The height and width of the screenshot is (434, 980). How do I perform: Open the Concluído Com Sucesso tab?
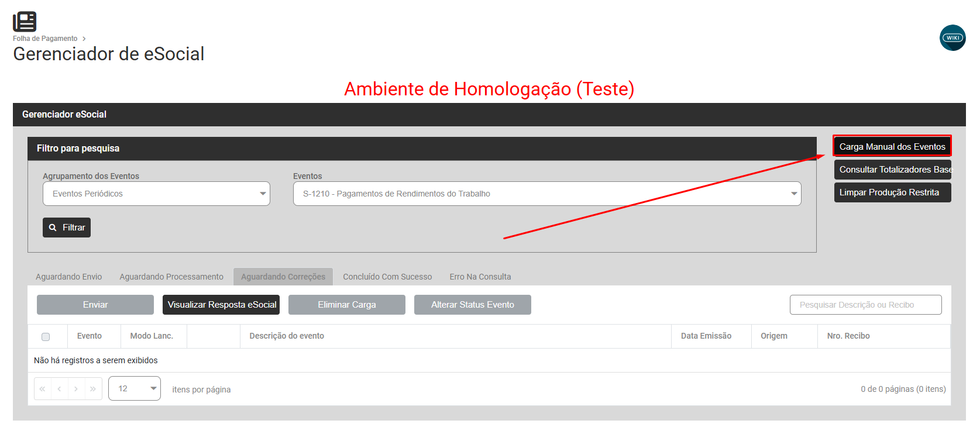pos(387,277)
